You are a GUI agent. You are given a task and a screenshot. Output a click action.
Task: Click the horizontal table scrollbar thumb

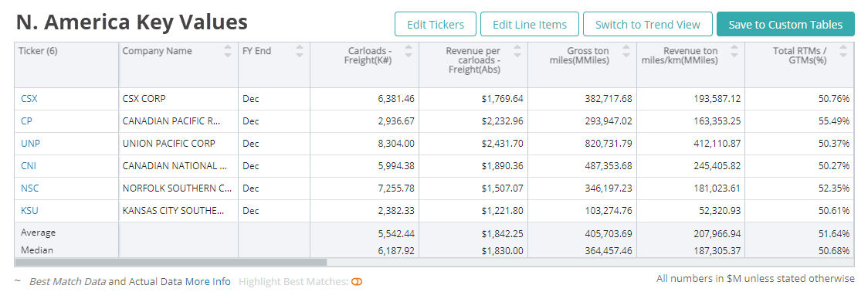(x=171, y=262)
